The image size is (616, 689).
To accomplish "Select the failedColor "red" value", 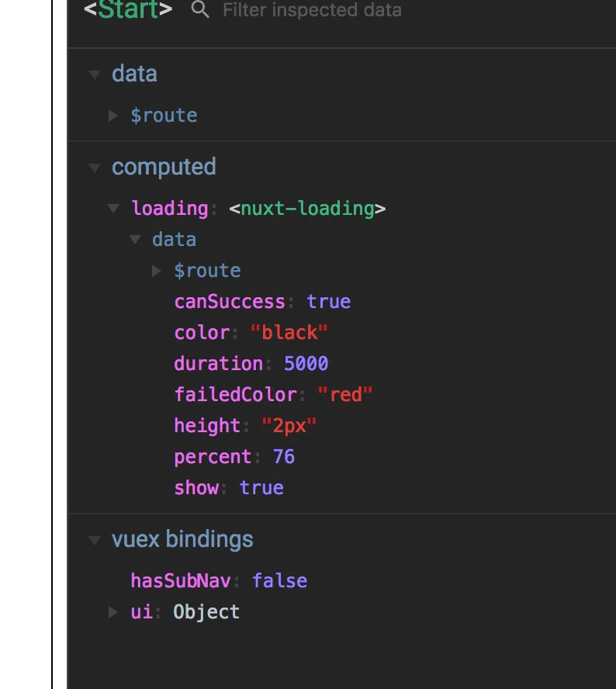I will 345,395.
